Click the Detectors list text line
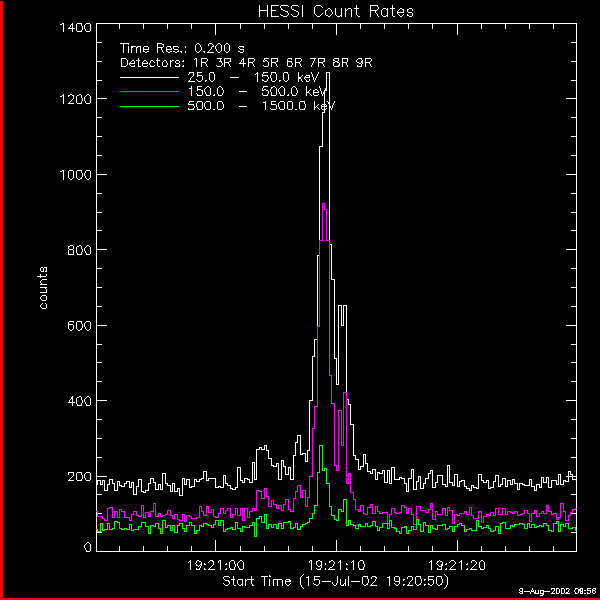The image size is (600, 600). pos(245,63)
